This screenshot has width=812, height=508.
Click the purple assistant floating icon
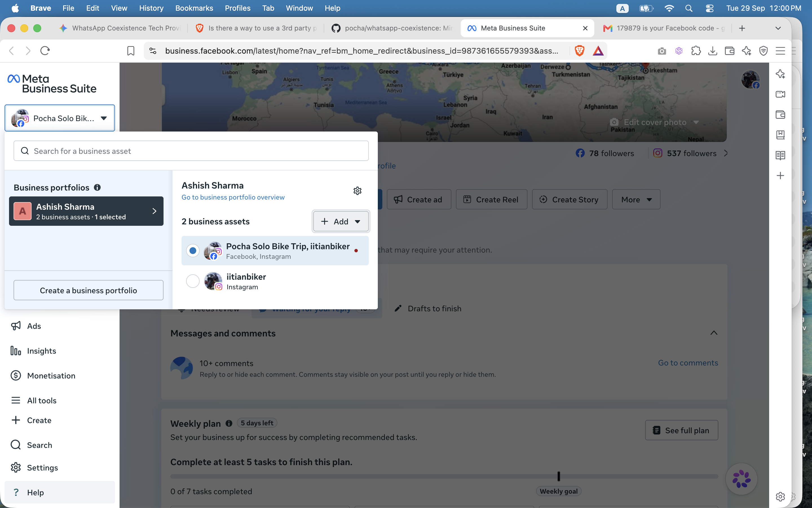coord(741,479)
